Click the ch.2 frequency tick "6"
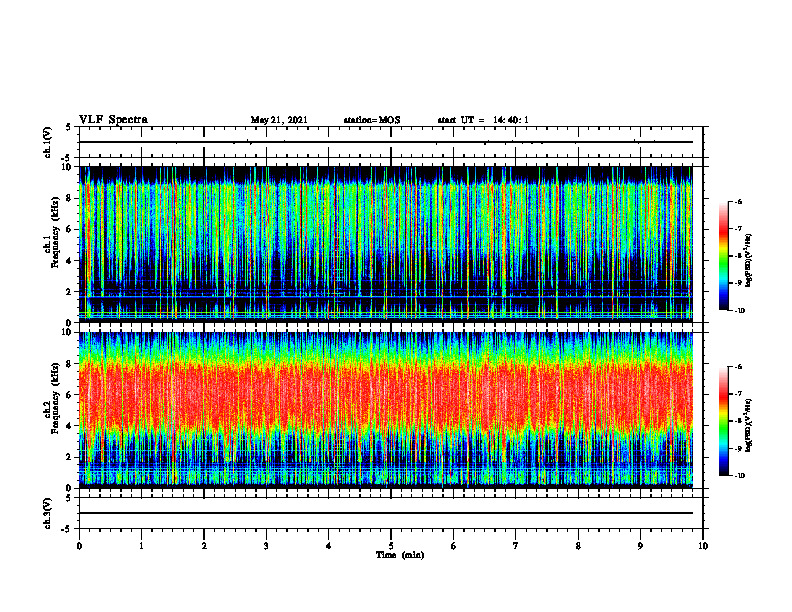The image size is (792, 612). (70, 395)
